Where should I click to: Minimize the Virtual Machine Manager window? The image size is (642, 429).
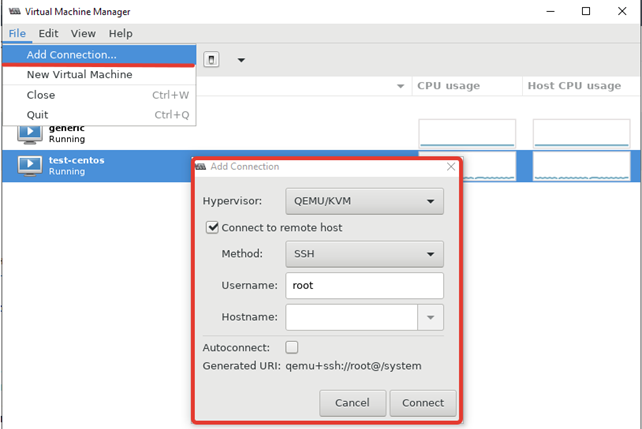550,11
